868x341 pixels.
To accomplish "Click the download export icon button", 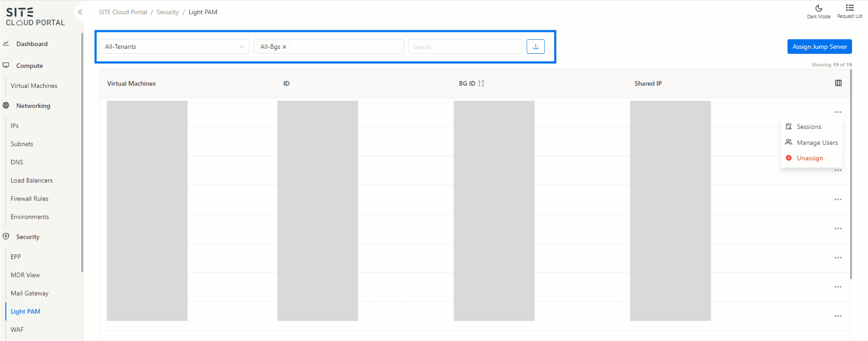I will 536,47.
